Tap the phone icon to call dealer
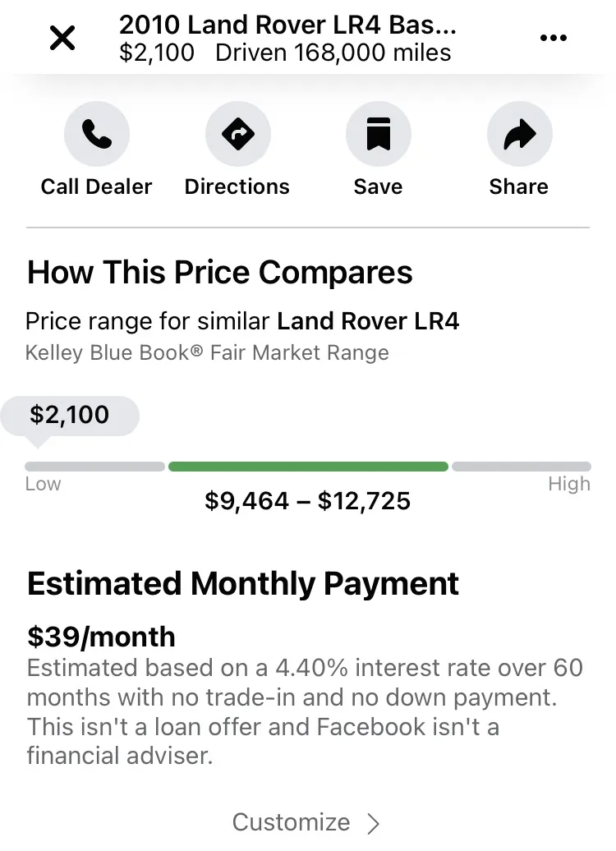Image resolution: width=616 pixels, height=851 pixels. [x=97, y=134]
